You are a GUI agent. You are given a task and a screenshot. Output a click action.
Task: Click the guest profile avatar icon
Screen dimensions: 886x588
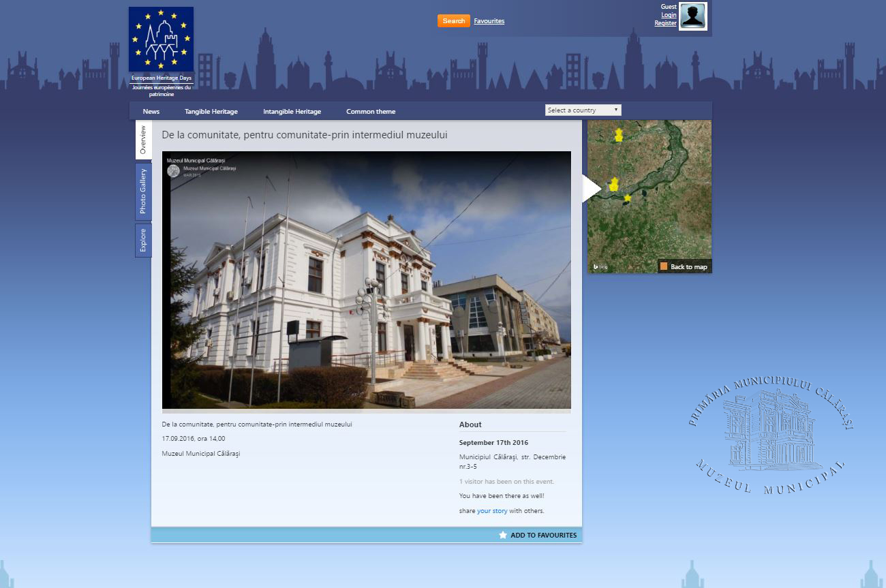692,16
